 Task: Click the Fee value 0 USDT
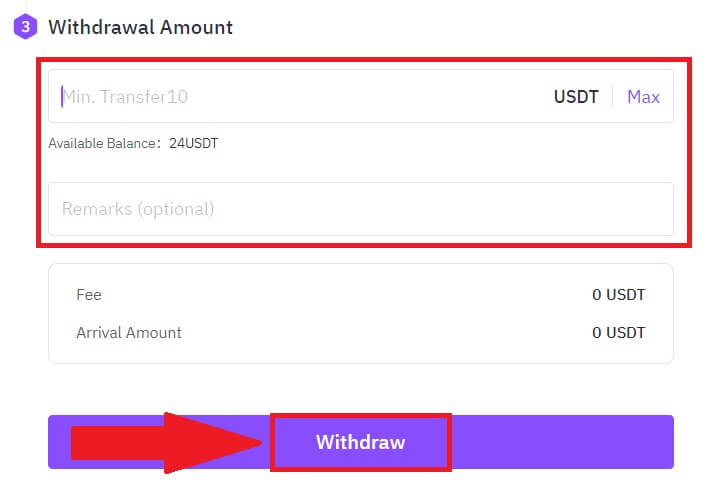tap(618, 295)
